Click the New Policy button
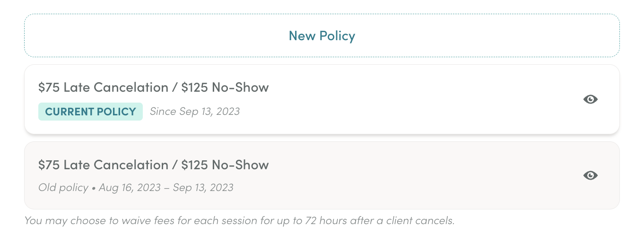Viewport: 644px width, 243px height. pos(322,35)
